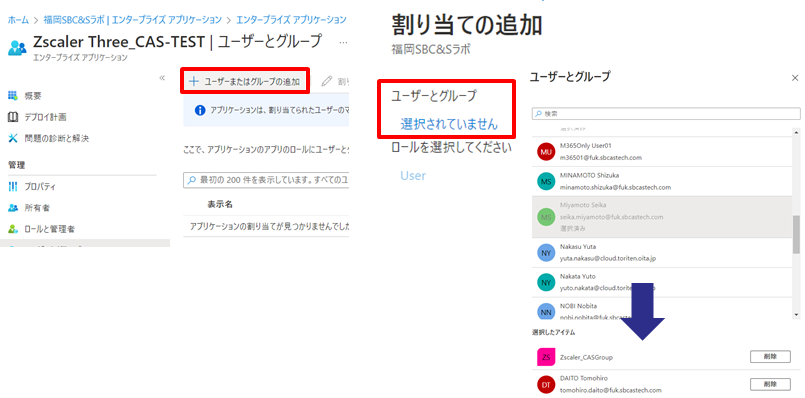Open ロールと管理者 in the sidebar

pyautogui.click(x=49, y=229)
